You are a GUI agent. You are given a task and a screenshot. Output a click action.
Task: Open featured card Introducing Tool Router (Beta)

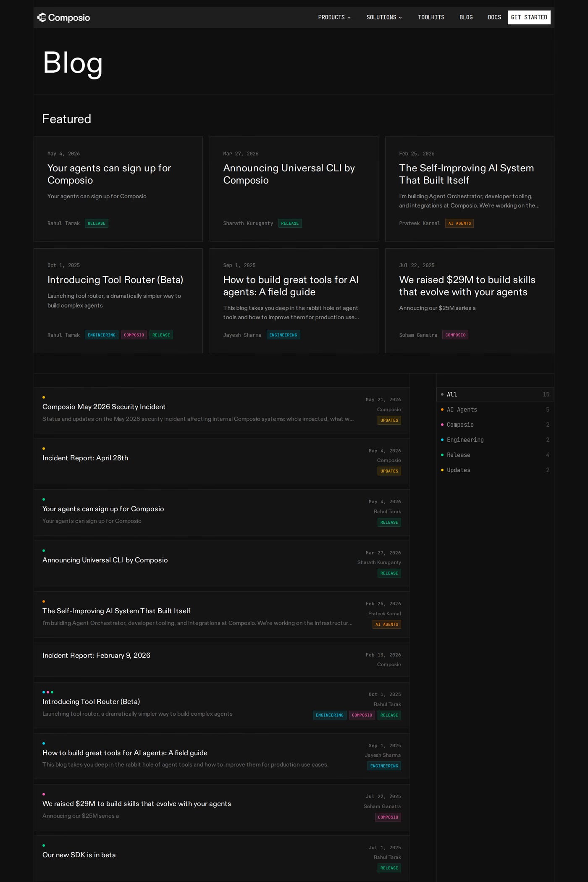[x=118, y=301]
